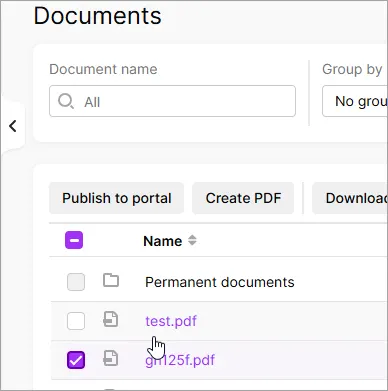388x391 pixels.
Task: Click the Documents page heading
Action: coord(98,16)
